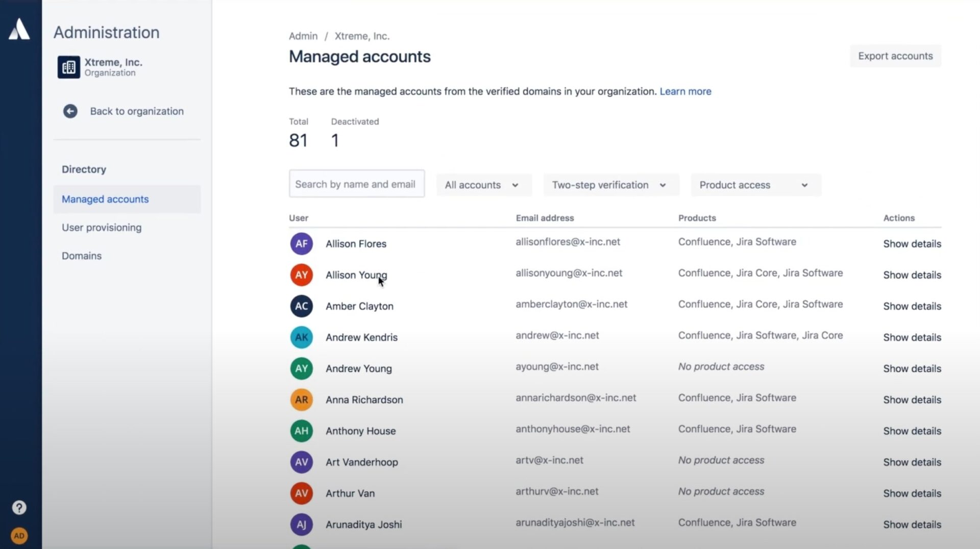Viewport: 980px width, 549px height.
Task: Click email anthonyhouse@x-inc.net
Action: click(x=573, y=429)
